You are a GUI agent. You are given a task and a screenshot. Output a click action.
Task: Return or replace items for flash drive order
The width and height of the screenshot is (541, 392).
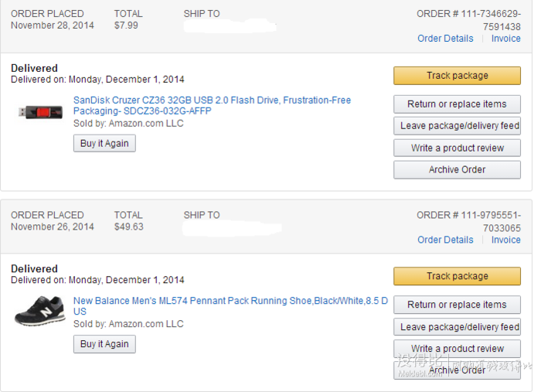(x=457, y=104)
